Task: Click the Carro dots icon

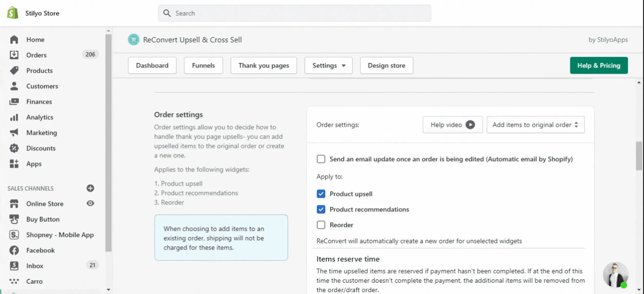Action: 14,281
